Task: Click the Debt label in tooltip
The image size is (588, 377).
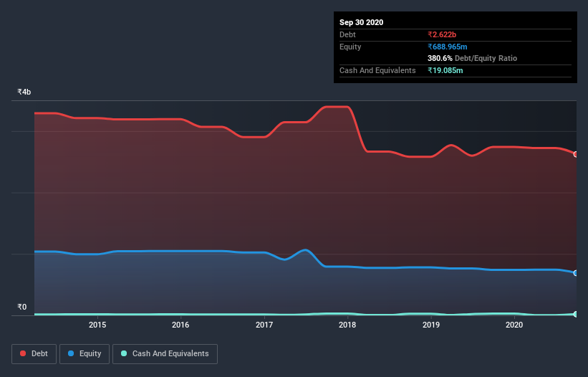Action: [x=347, y=34]
